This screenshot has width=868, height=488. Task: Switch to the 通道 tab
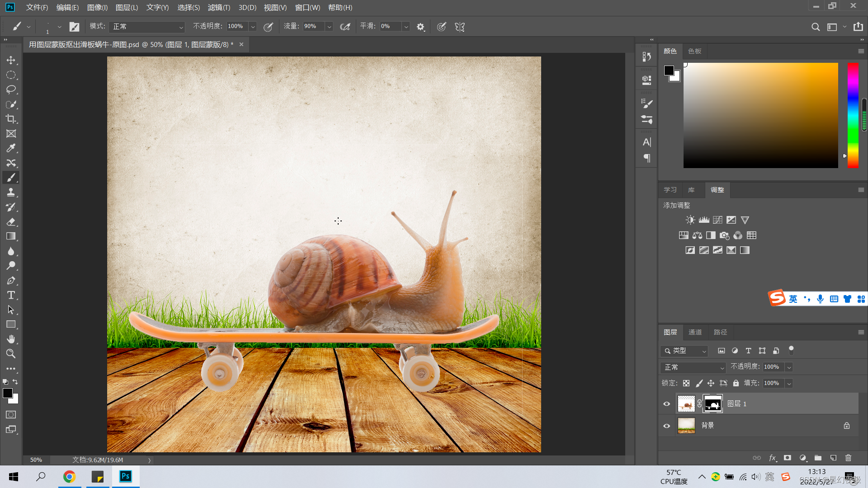(695, 332)
